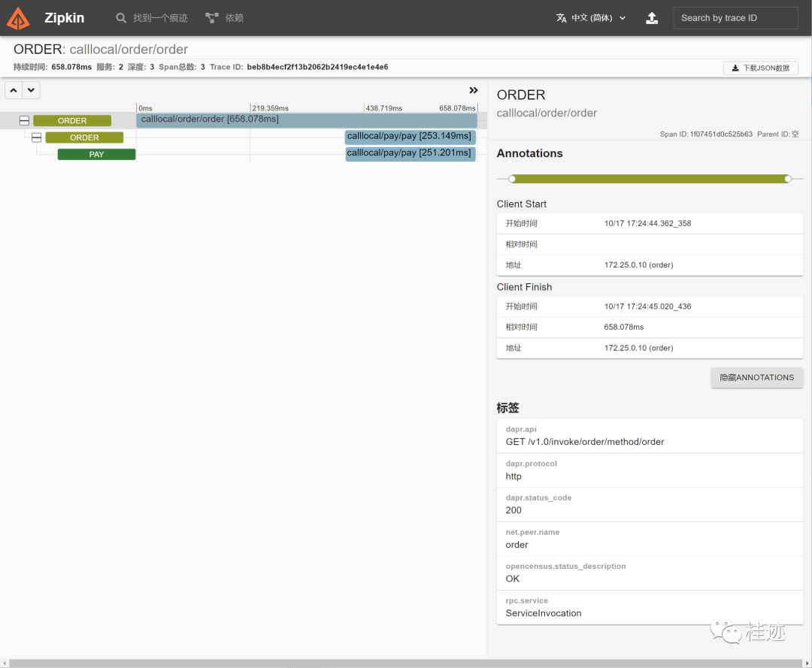Click the dapr.status_code value 200

(514, 510)
